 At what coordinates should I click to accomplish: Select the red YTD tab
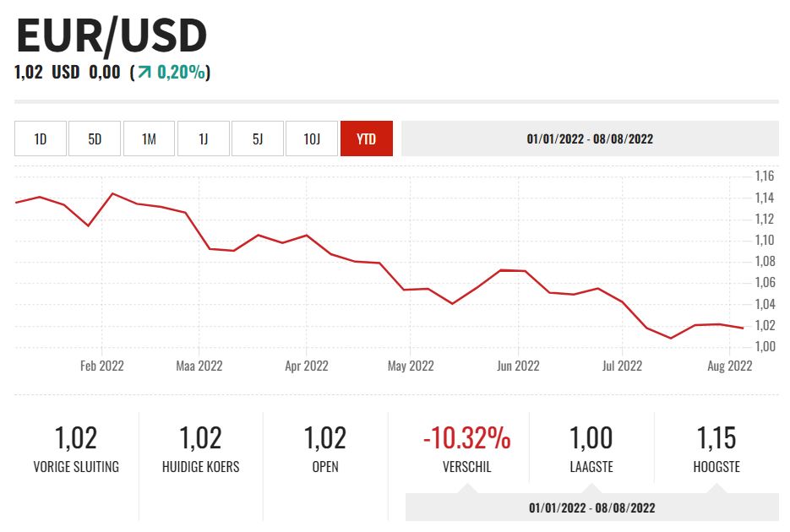click(x=366, y=138)
